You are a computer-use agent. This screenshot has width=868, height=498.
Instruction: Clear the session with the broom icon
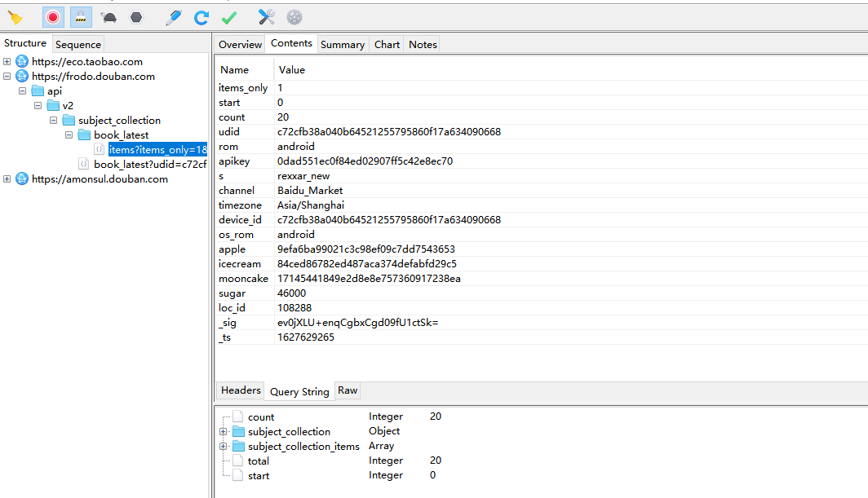15,17
